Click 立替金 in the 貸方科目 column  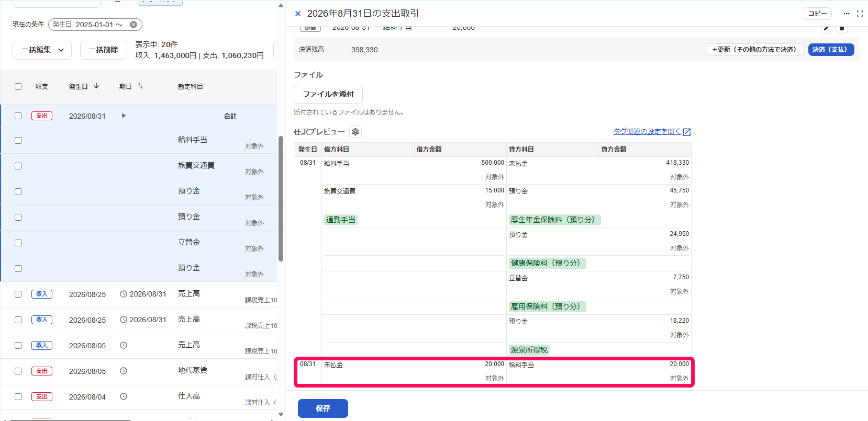[518, 278]
